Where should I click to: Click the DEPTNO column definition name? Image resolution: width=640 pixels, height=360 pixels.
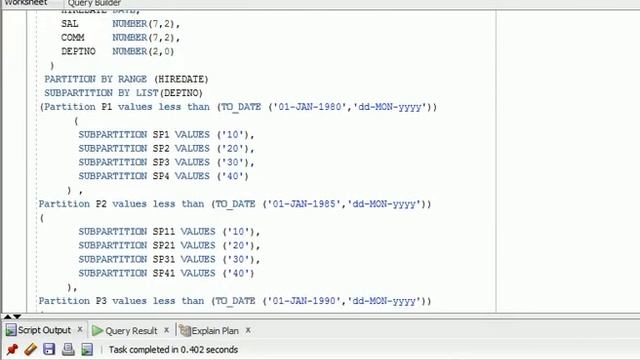[x=78, y=51]
